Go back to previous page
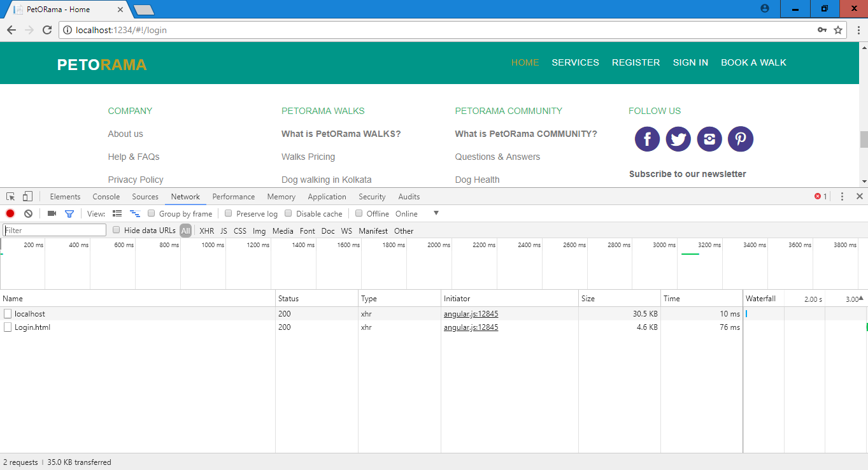This screenshot has height=470, width=868. (x=11, y=30)
